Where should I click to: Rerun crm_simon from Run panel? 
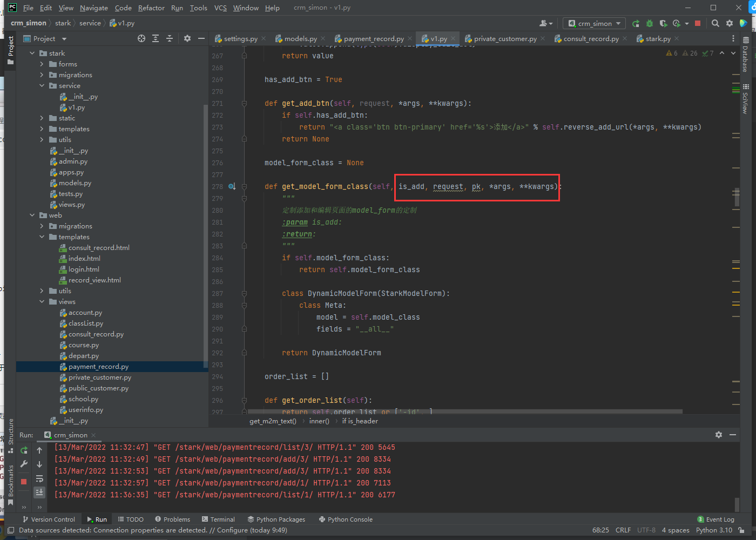(24, 450)
